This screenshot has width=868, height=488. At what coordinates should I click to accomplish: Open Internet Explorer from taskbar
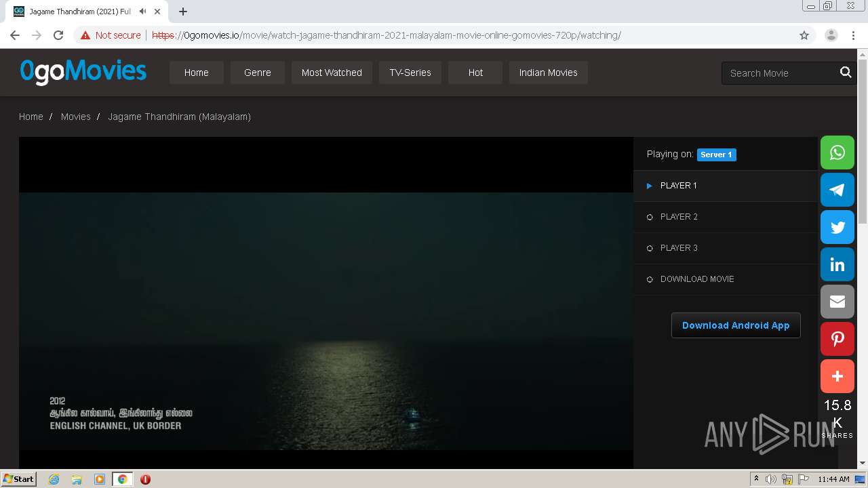(x=54, y=479)
